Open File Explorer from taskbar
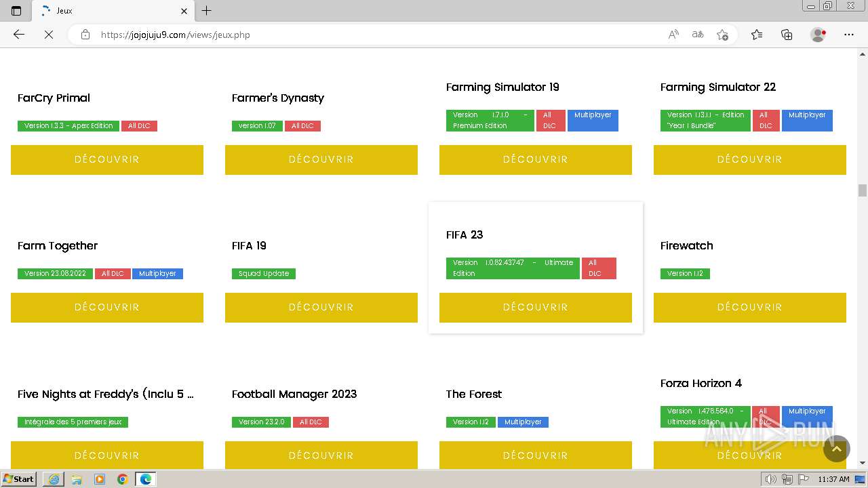Screen dimensions: 868x488 pos(77,479)
